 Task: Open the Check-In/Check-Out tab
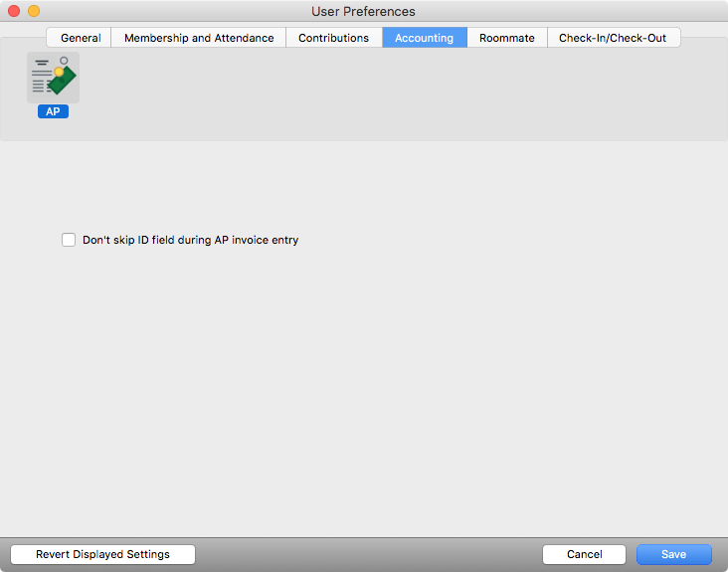[613, 38]
